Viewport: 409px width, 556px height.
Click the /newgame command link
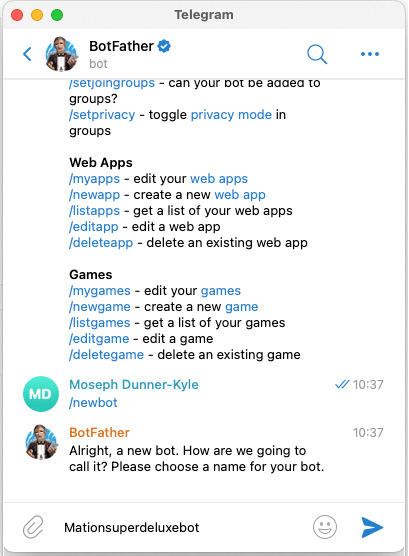(x=100, y=307)
